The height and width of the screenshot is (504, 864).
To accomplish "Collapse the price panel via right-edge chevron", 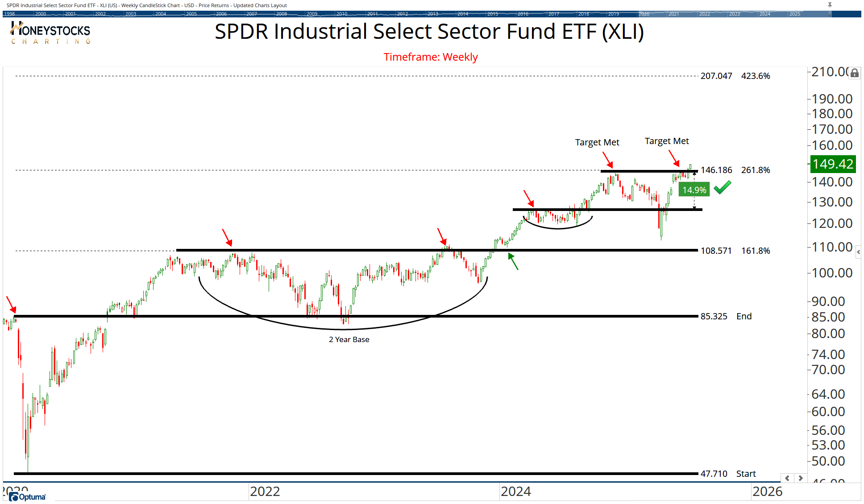I will [859, 252].
